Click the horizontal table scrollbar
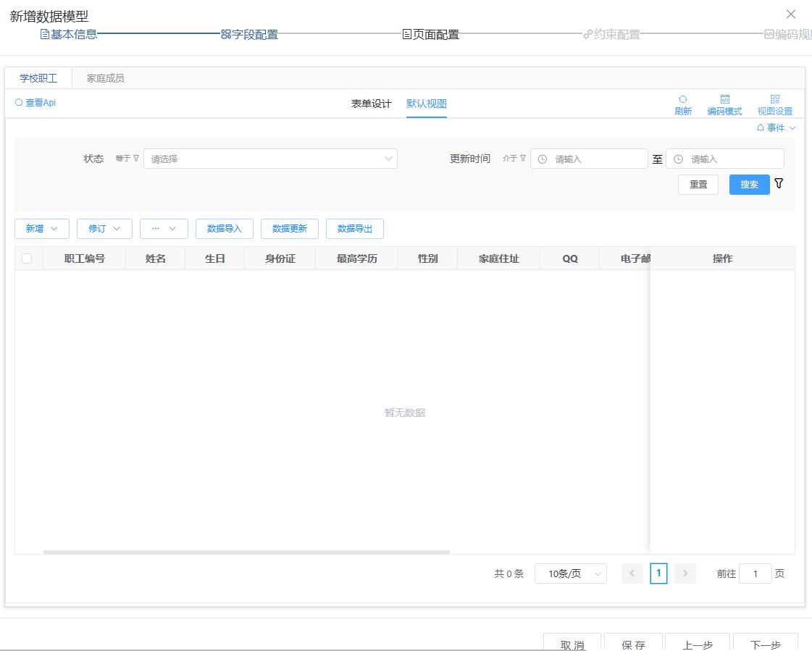Viewport: 812px width, 651px height. coord(246,552)
